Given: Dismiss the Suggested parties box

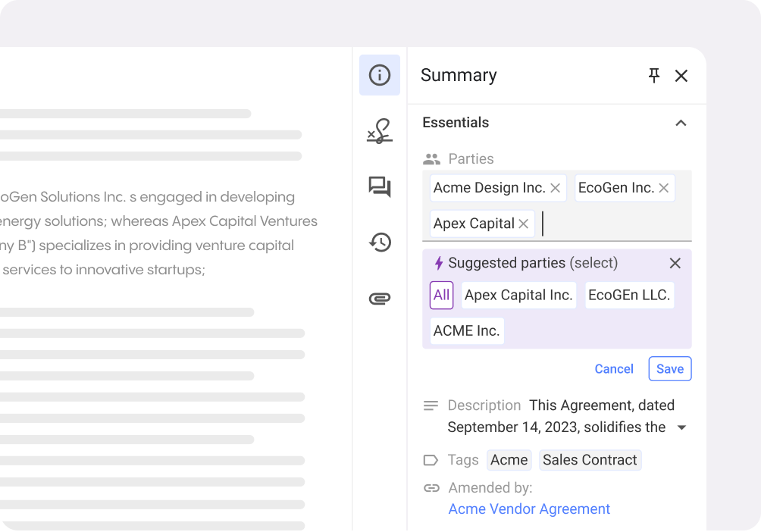Looking at the screenshot, I should coord(675,263).
